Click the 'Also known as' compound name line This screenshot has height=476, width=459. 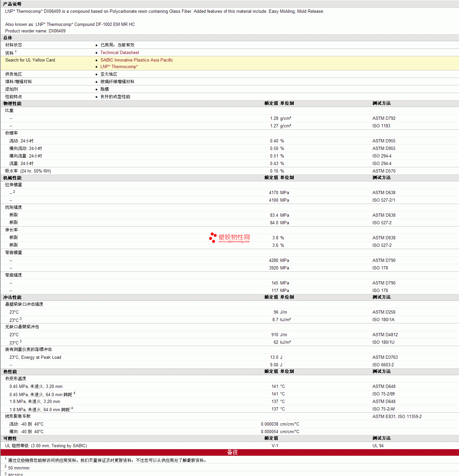(x=70, y=24)
